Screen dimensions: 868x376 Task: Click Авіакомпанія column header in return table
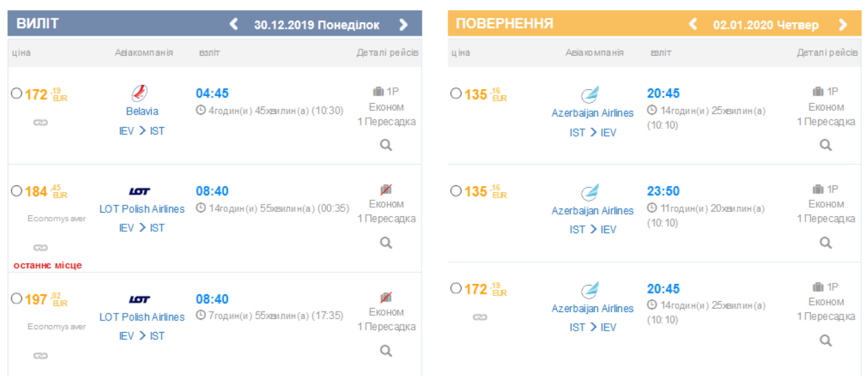point(594,53)
